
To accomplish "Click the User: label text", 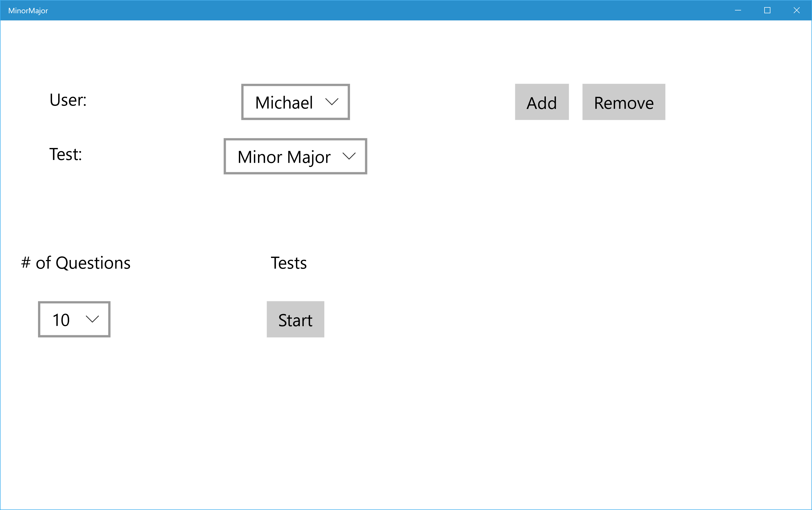I will point(68,100).
